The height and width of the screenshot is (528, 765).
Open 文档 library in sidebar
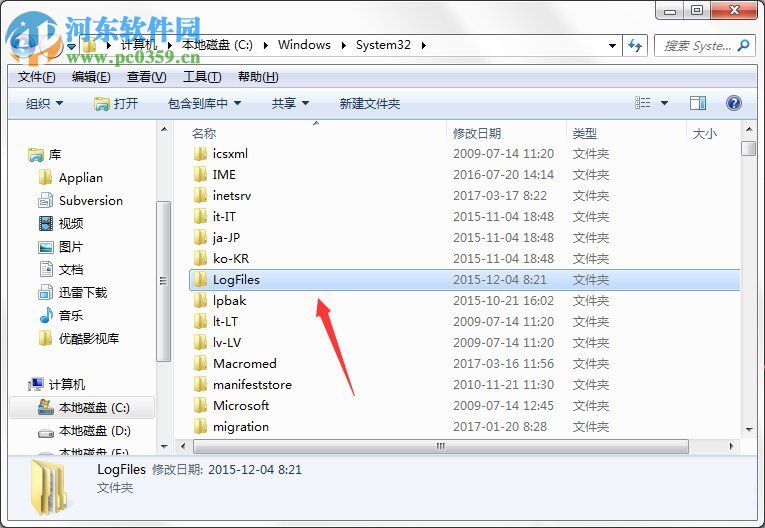61,270
